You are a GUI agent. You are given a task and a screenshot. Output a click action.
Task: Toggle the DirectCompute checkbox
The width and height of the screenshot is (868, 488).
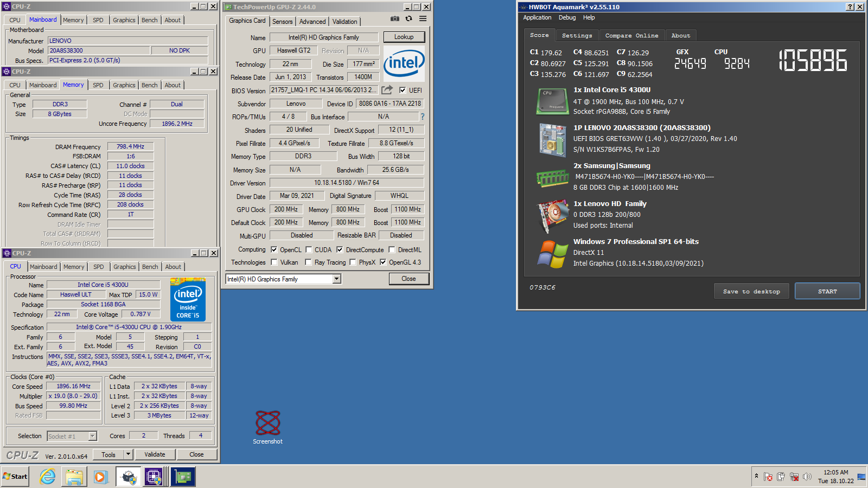pyautogui.click(x=340, y=250)
